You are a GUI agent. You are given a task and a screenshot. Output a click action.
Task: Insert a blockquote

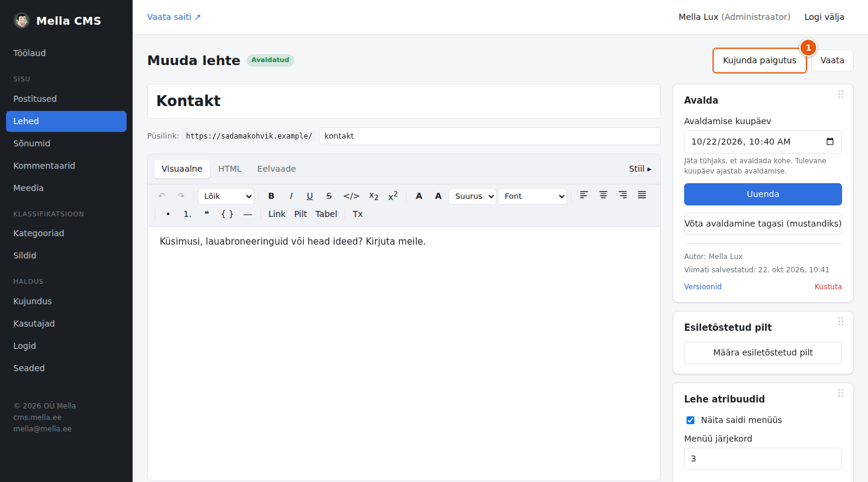(207, 214)
